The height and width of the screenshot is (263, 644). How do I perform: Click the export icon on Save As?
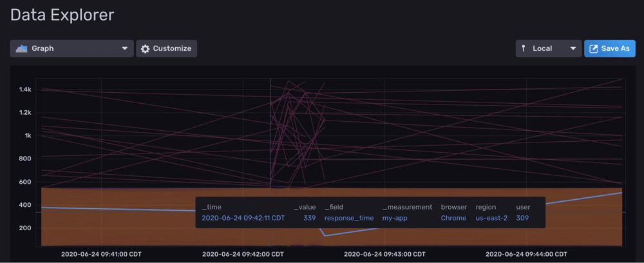pyautogui.click(x=593, y=48)
